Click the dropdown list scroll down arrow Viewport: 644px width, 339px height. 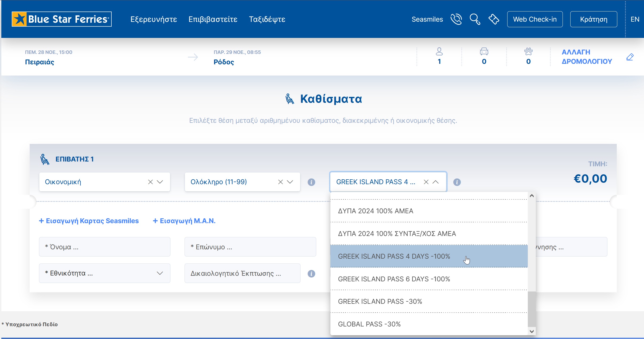coord(532,331)
